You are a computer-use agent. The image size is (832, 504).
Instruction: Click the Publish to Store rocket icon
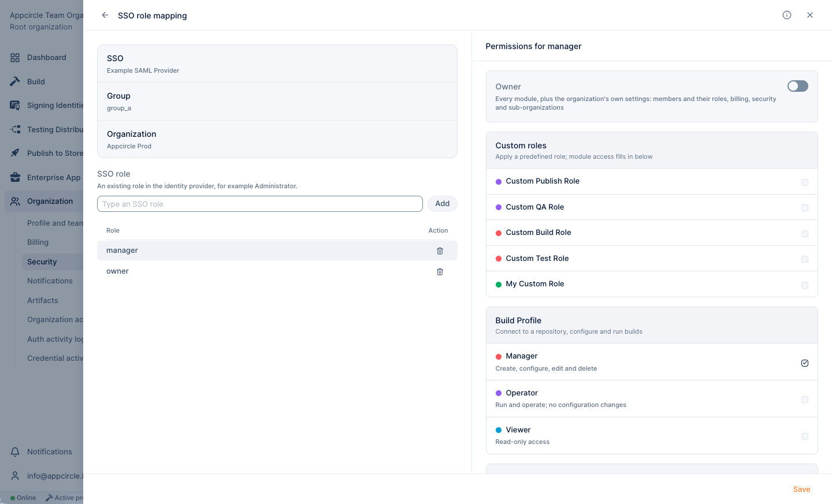[15, 153]
